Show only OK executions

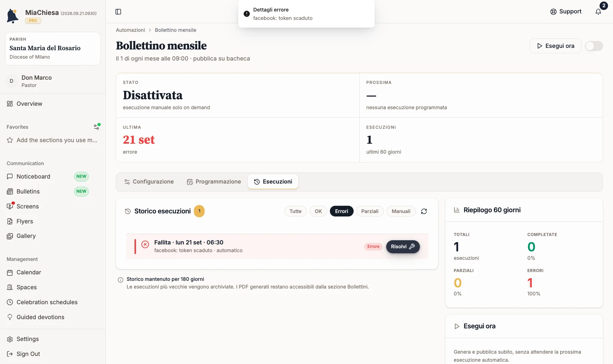318,212
